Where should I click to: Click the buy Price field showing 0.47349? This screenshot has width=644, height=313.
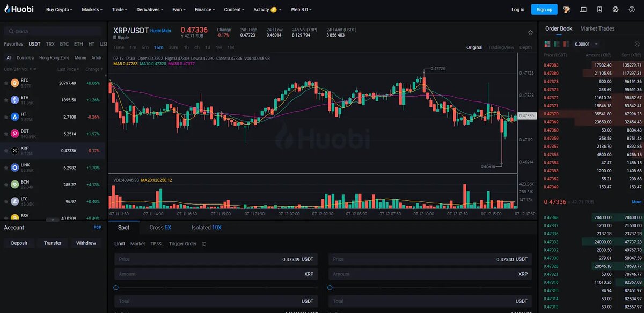tap(216, 259)
